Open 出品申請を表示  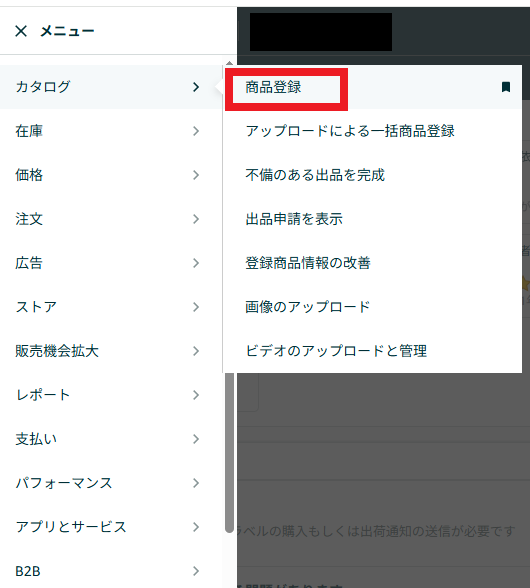pyautogui.click(x=294, y=219)
